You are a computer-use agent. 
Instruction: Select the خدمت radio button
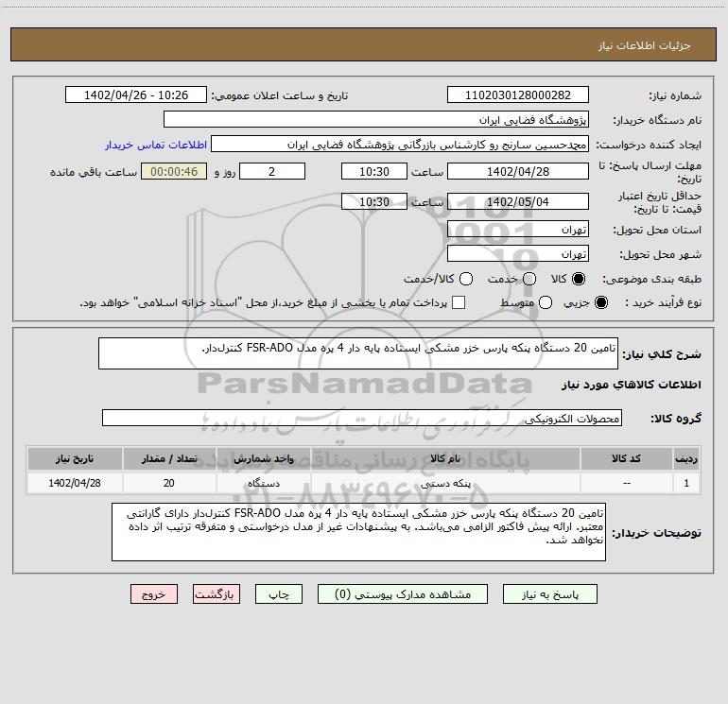(x=529, y=279)
